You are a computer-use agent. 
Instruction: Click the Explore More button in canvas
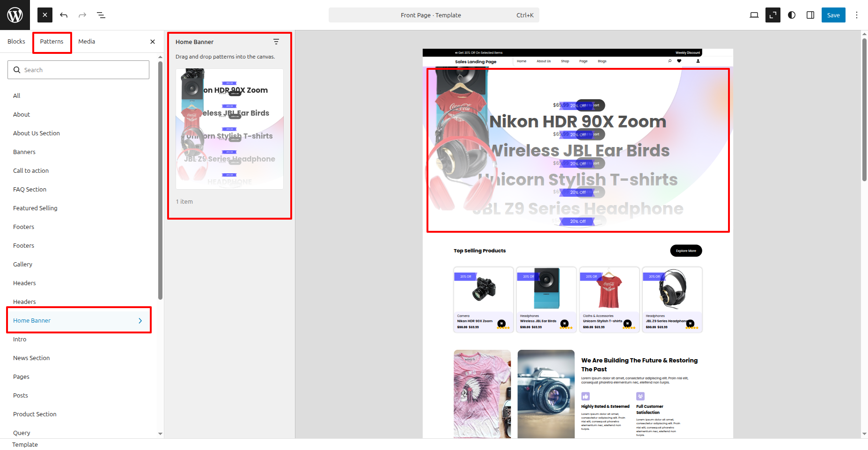pos(686,251)
